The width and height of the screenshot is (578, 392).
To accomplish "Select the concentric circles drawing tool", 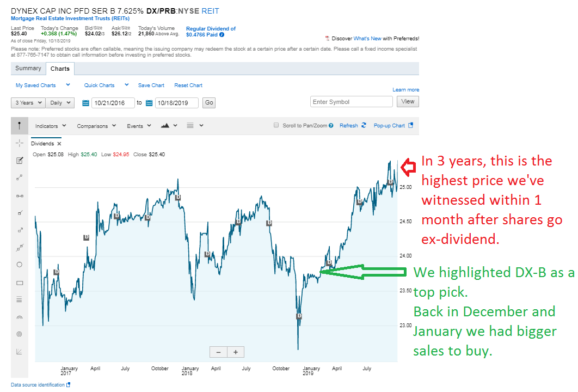I will coord(20,334).
